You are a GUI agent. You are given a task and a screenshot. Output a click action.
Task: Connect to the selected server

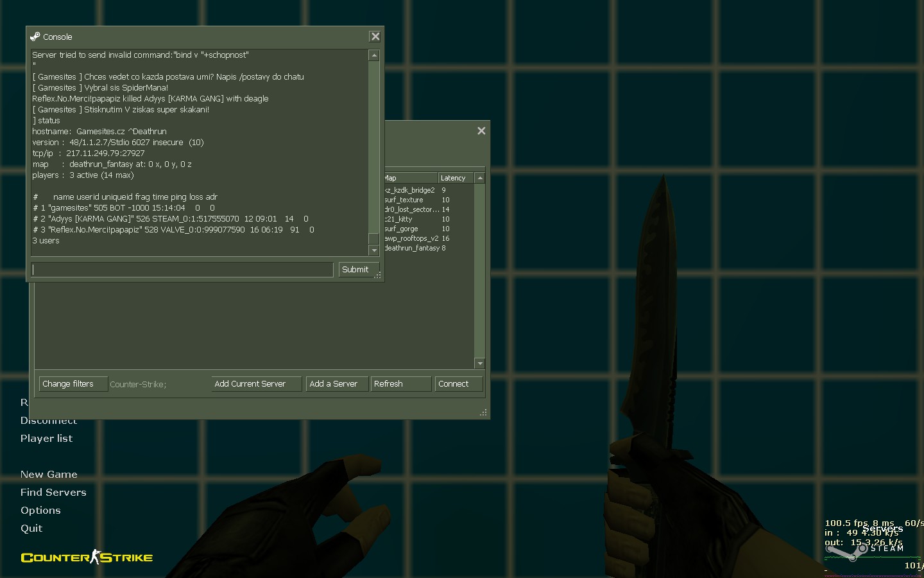click(x=459, y=384)
